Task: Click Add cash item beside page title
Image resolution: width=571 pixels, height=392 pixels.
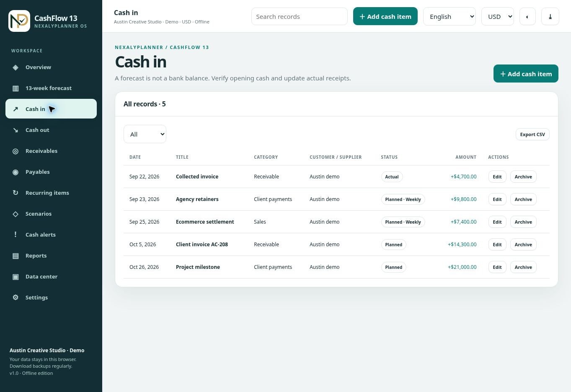Action: [526, 74]
